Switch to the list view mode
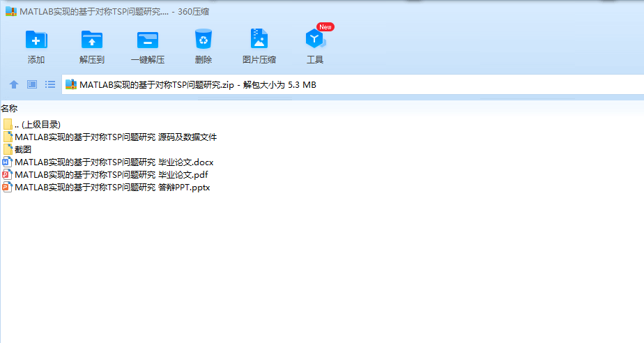 (50, 84)
